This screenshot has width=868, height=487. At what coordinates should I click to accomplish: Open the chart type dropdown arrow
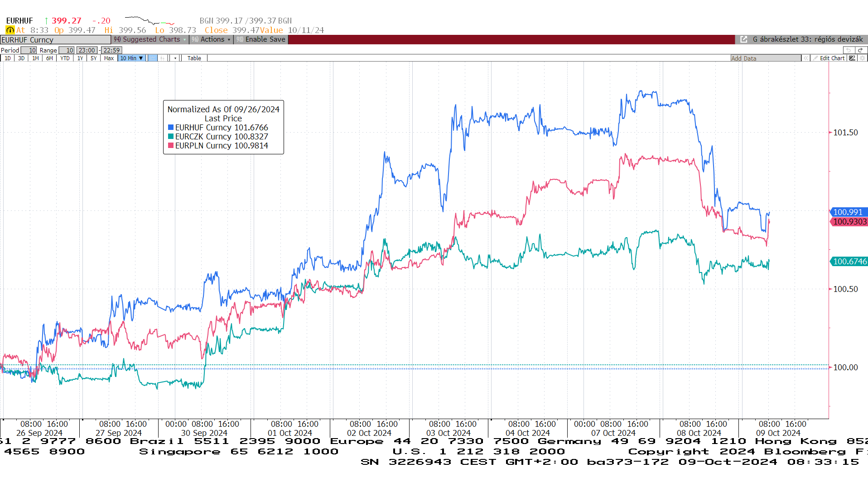(x=175, y=58)
